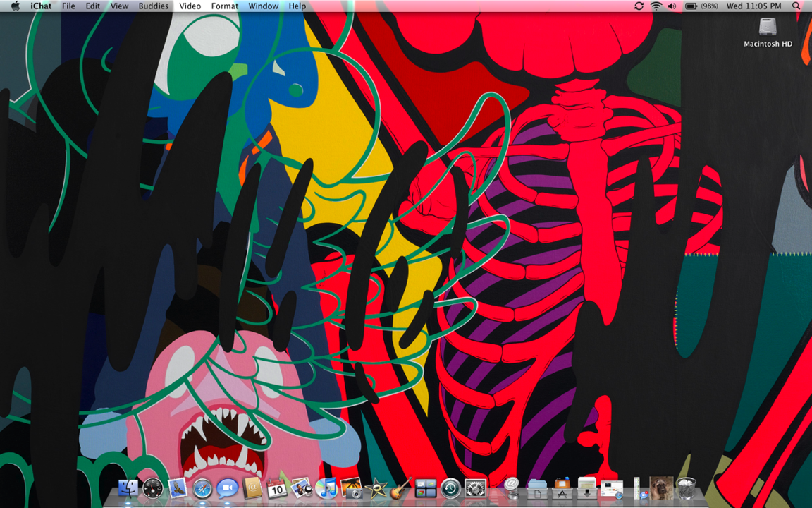Open the Wi-Fi AirPort menu

tap(656, 6)
